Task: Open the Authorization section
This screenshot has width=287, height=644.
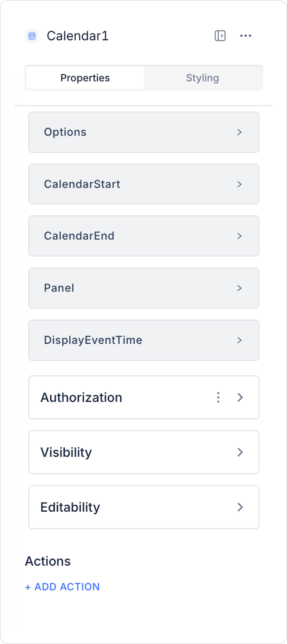Action: point(144,397)
